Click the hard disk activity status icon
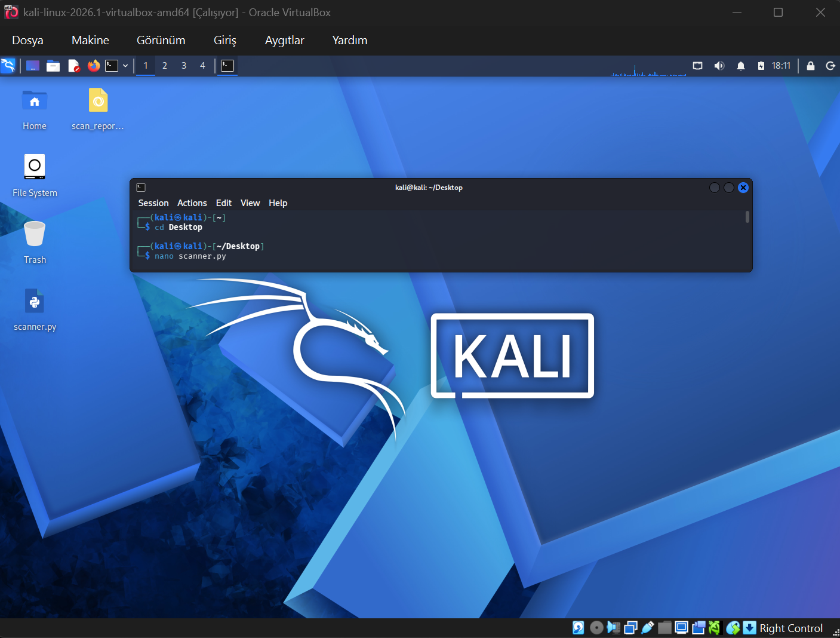Screen dimensions: 840x638 pos(579,628)
